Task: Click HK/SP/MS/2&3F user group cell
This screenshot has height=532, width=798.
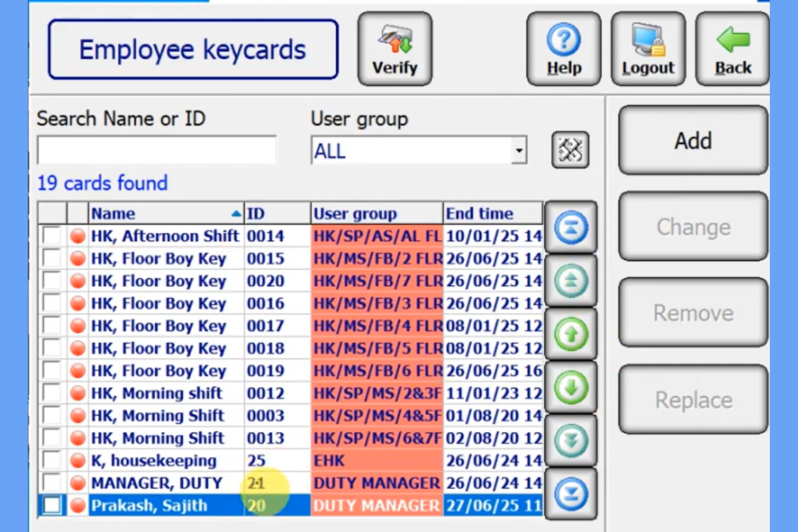Action: (x=377, y=393)
